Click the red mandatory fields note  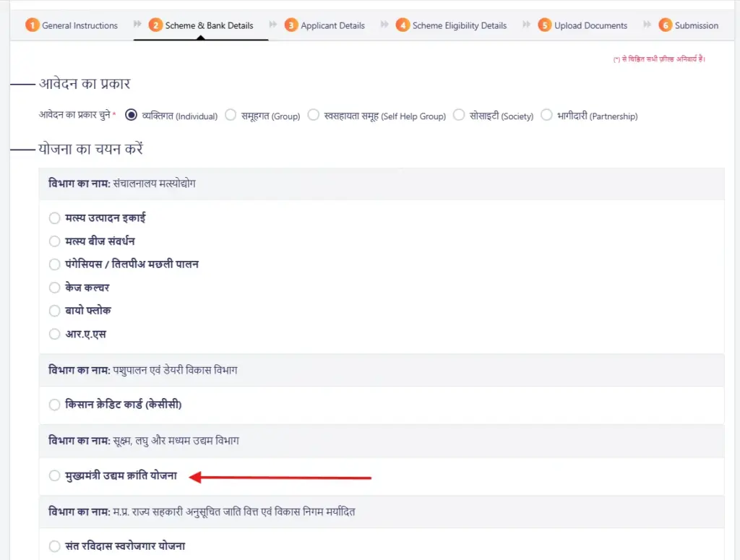click(x=659, y=59)
